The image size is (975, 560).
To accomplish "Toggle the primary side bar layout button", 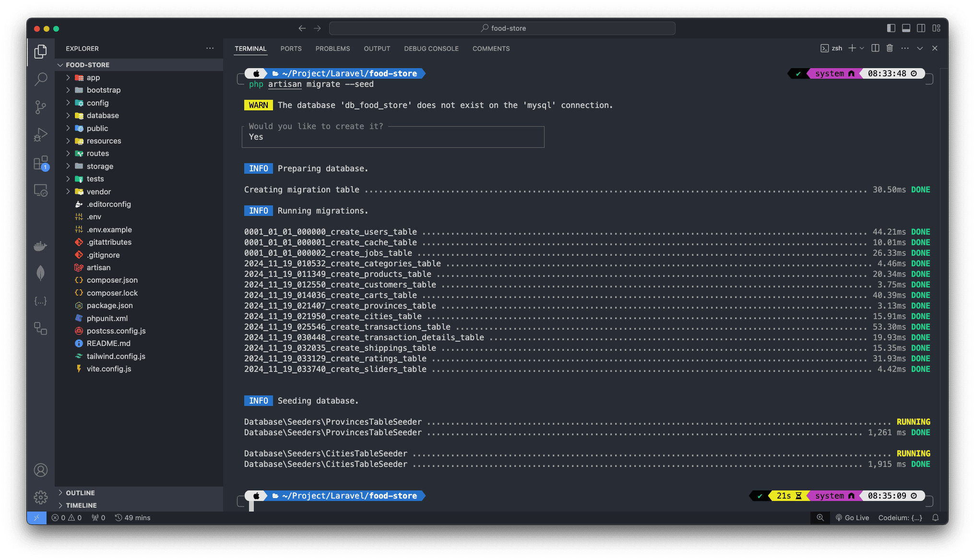I will [x=891, y=28].
